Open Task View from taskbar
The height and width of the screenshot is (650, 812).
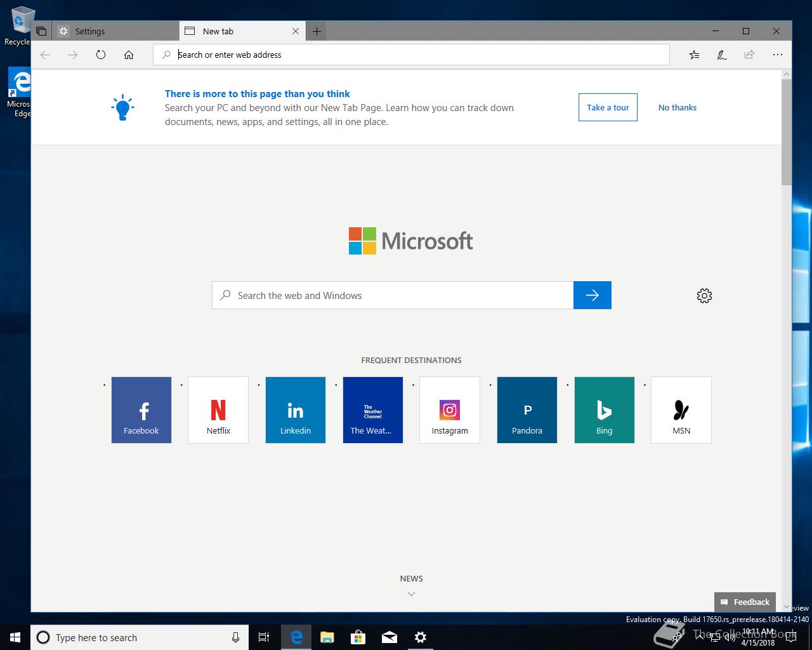click(264, 638)
